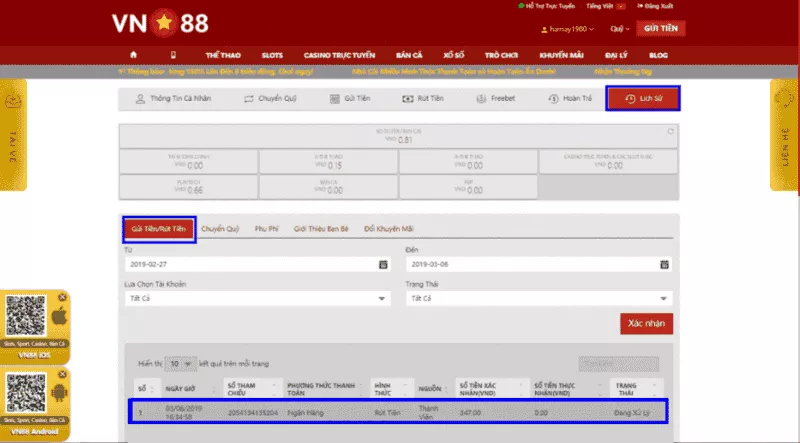Click the iOS QR code image
Viewport: 800px width, 443px height.
(x=25, y=316)
